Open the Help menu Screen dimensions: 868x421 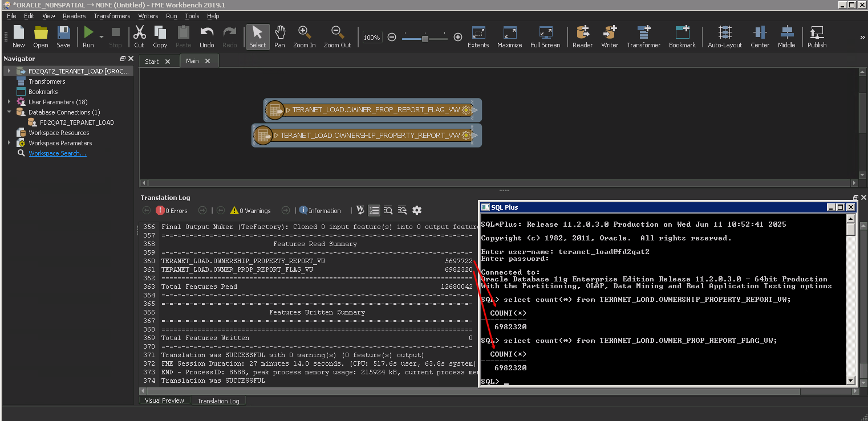213,16
